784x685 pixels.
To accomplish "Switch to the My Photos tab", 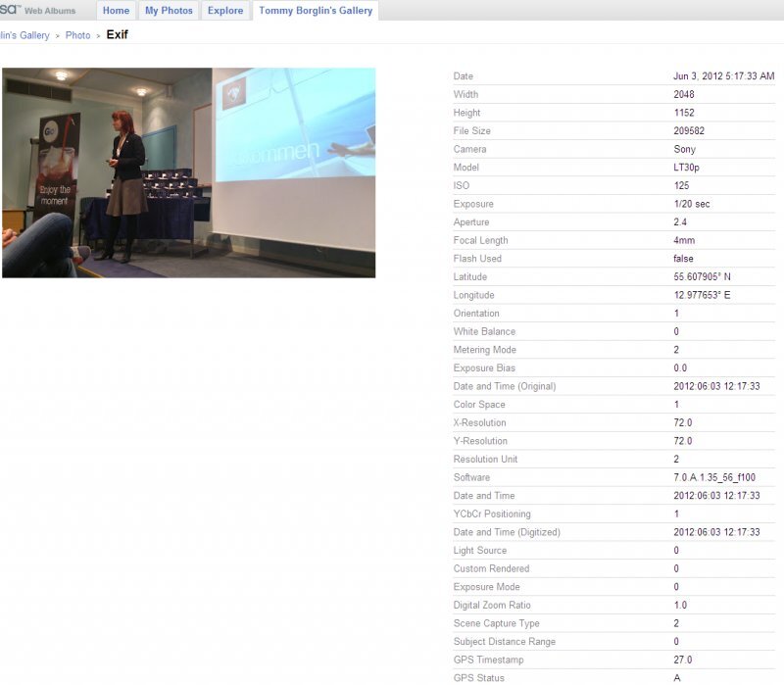I will (x=169, y=11).
